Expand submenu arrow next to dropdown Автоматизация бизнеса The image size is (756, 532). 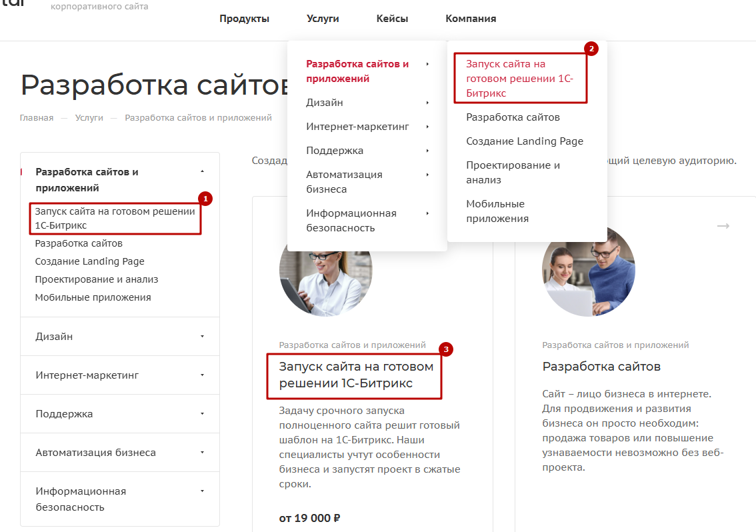(x=427, y=175)
